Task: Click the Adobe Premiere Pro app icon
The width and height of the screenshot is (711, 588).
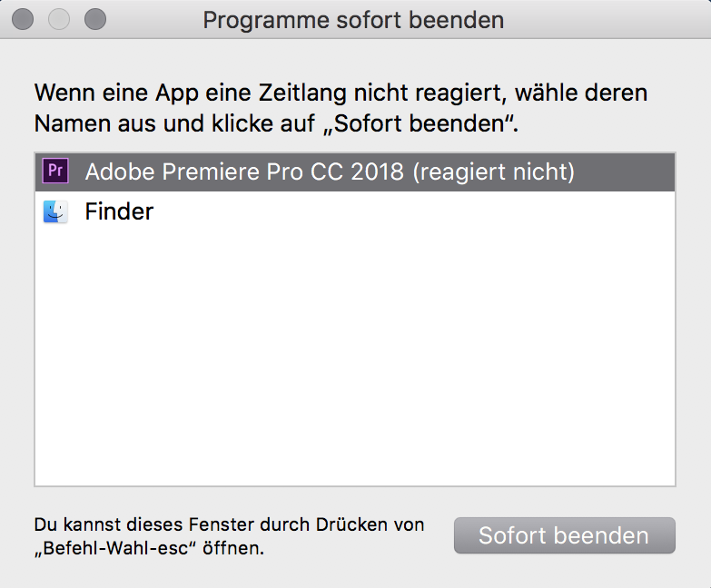Action: (55, 171)
